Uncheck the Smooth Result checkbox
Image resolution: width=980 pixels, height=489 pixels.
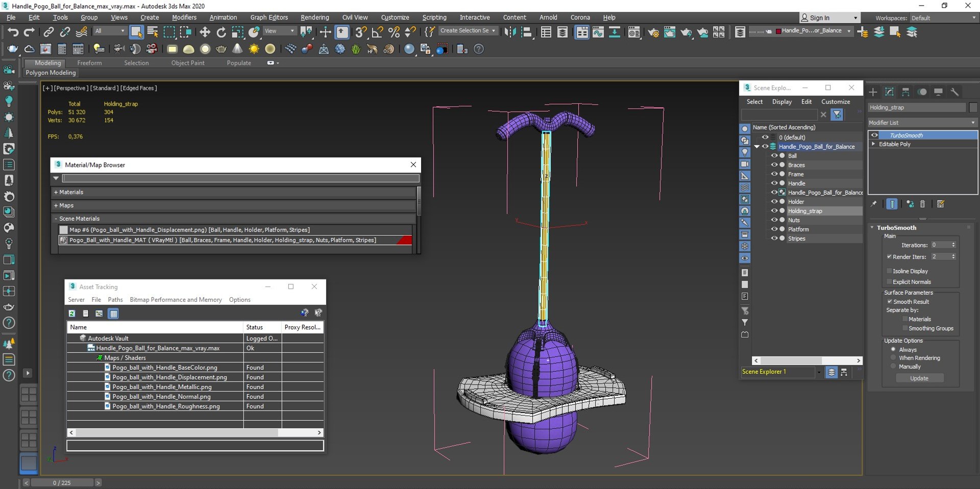(x=889, y=302)
